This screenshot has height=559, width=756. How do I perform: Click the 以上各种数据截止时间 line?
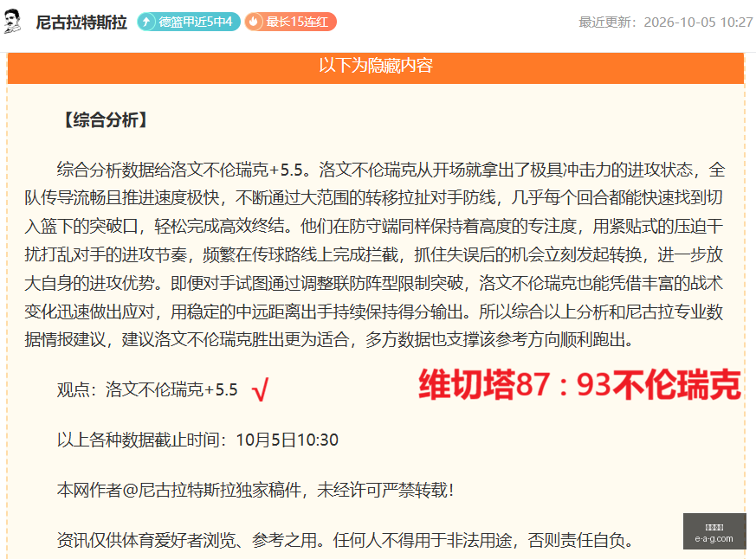[197, 440]
